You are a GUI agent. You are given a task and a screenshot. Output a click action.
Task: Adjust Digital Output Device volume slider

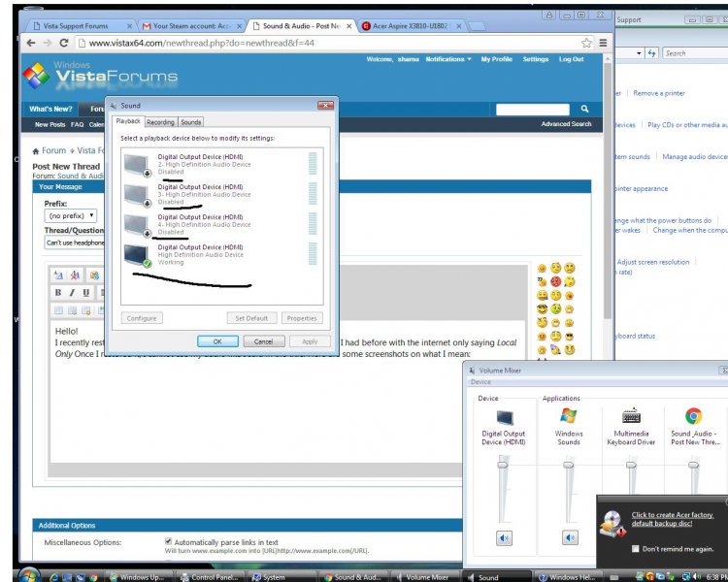coord(503,465)
